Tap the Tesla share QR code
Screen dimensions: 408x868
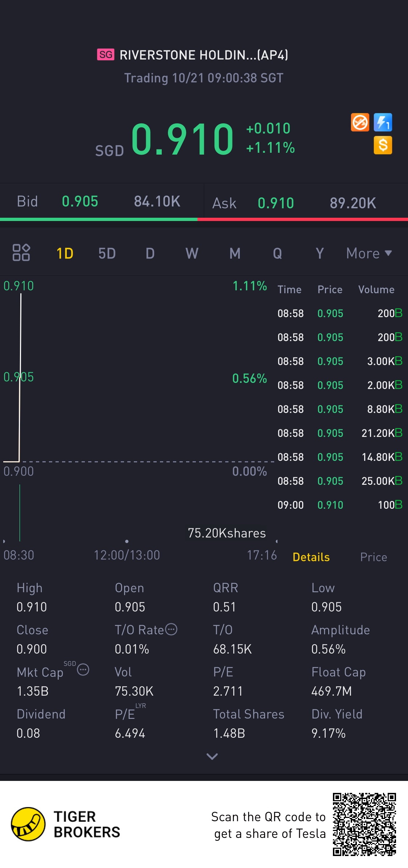click(x=364, y=824)
